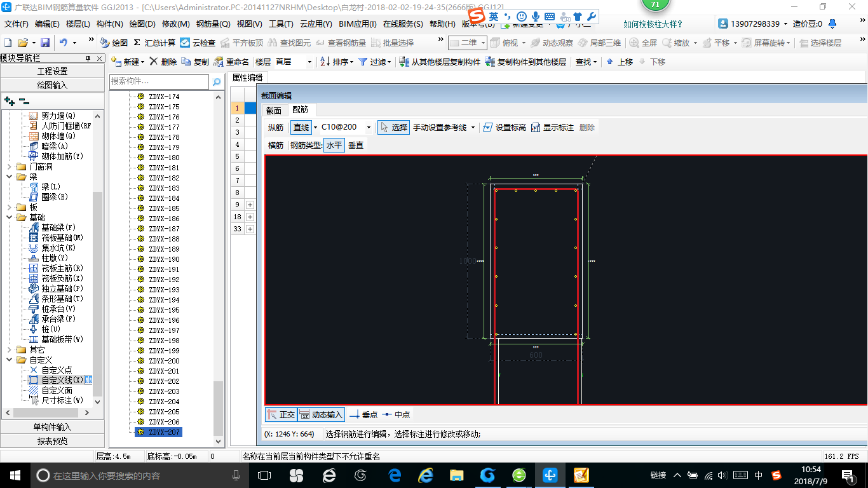
Task: Click 复制 copy component icon
Action: [x=186, y=62]
